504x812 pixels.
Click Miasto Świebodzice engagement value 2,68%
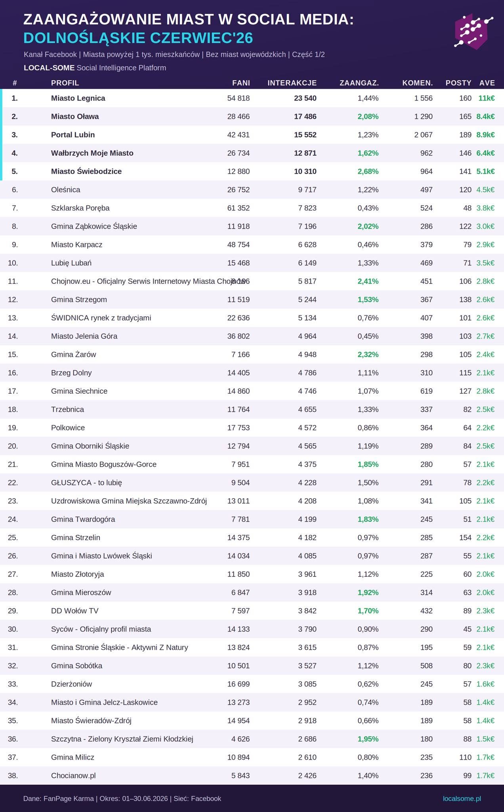(368, 171)
